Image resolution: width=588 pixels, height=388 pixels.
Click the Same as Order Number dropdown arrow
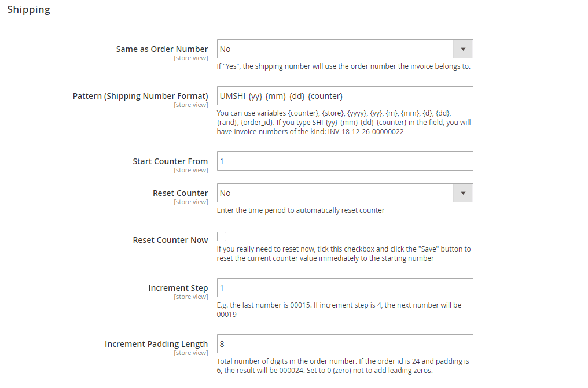tap(463, 49)
